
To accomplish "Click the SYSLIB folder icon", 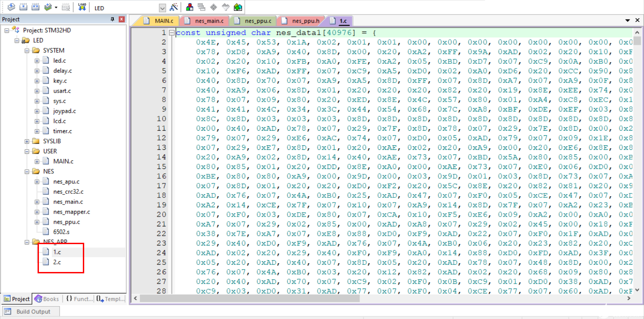I will [36, 141].
